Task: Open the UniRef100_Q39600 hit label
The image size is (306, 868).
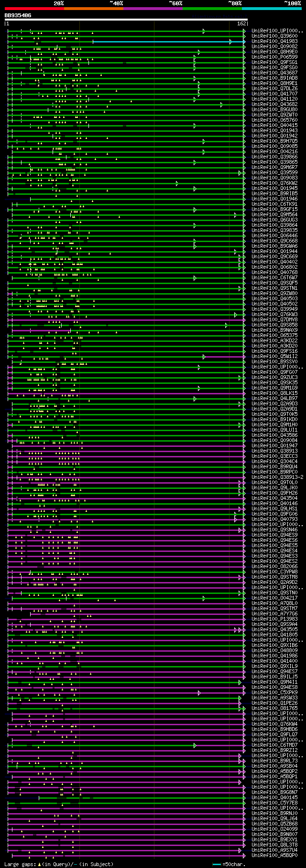Action: [x=274, y=36]
